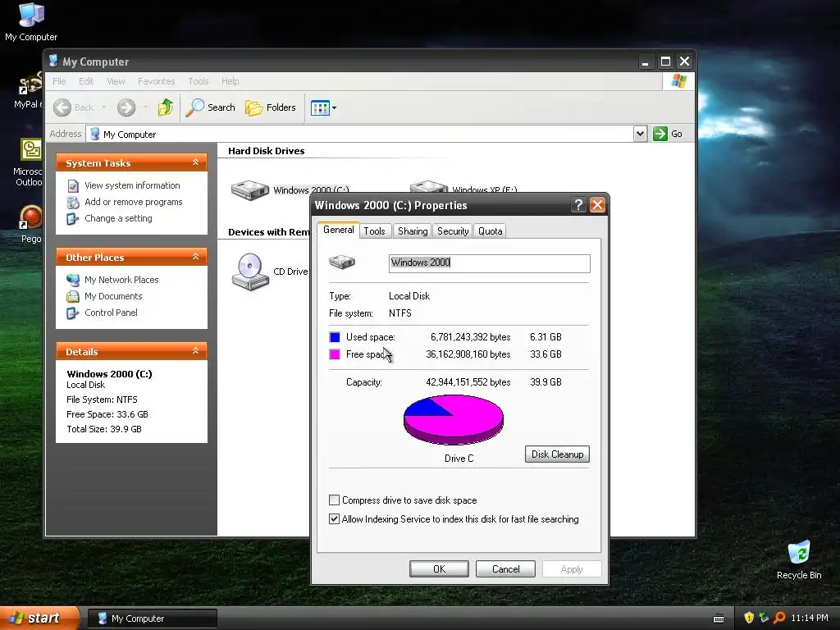Expand the Address bar dropdown

pos(640,134)
